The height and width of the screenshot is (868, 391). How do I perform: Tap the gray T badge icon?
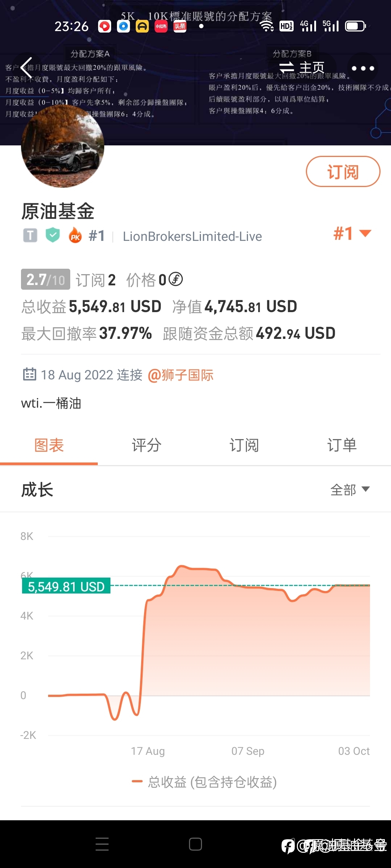pos(30,235)
